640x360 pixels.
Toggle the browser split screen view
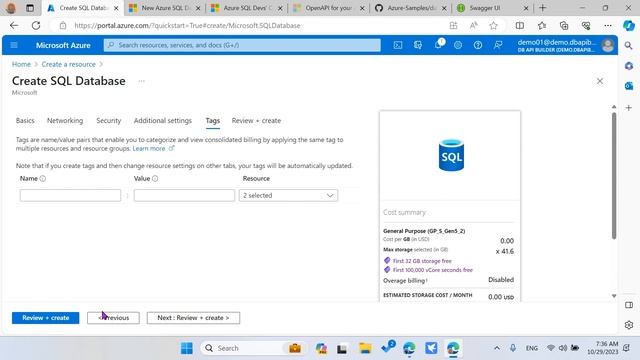[520, 25]
